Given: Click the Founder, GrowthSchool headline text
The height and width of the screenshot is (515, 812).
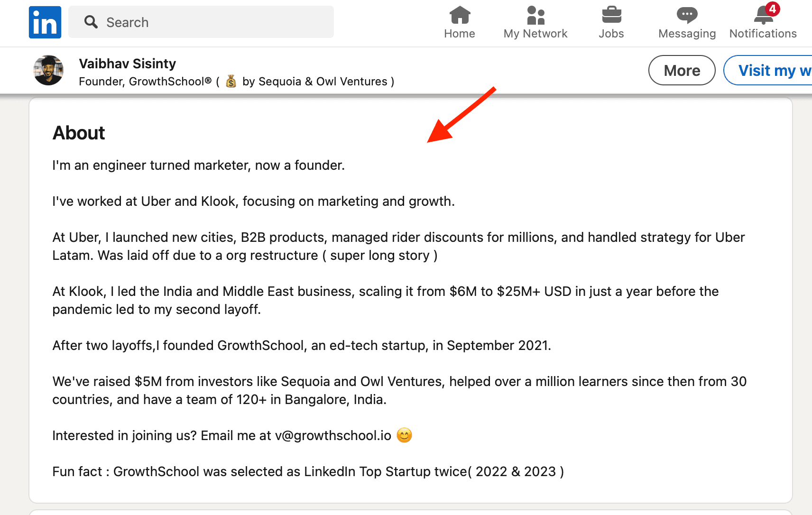Looking at the screenshot, I should coord(145,82).
